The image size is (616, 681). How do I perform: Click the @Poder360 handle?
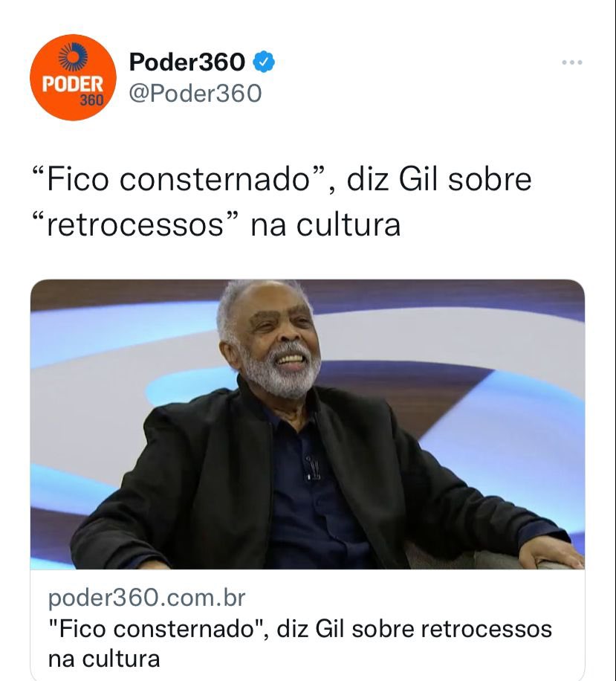[195, 94]
